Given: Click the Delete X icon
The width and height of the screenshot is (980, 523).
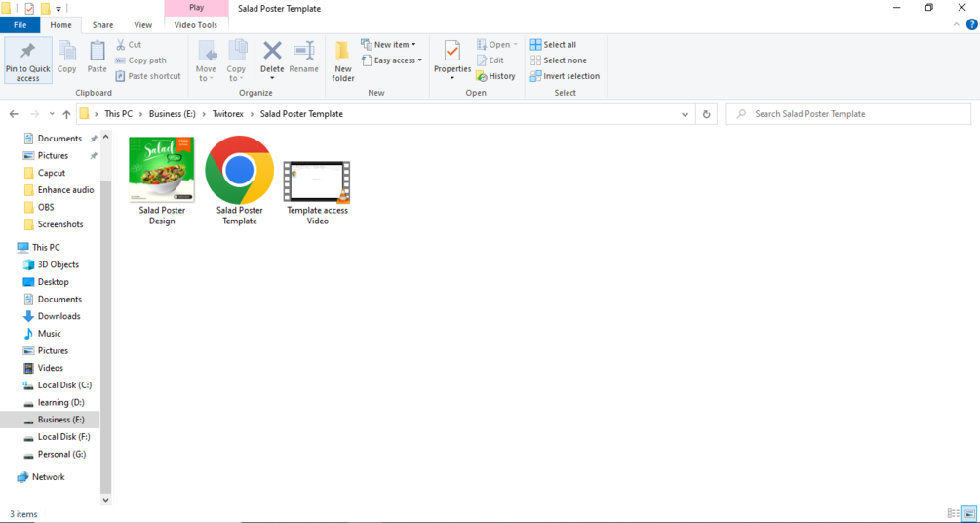Looking at the screenshot, I should click(272, 50).
